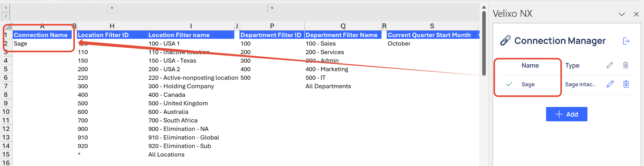
Task: Expand the column group above column P
Action: tap(272, 8)
